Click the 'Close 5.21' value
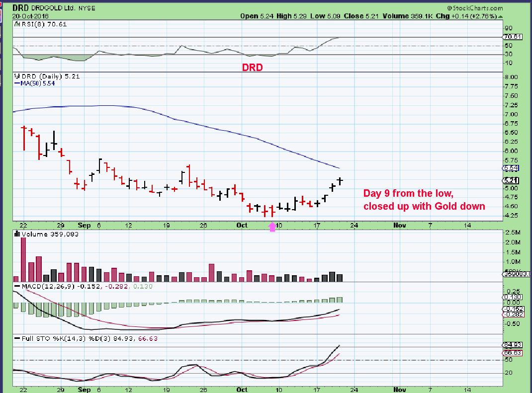532x393 pixels. (x=361, y=16)
